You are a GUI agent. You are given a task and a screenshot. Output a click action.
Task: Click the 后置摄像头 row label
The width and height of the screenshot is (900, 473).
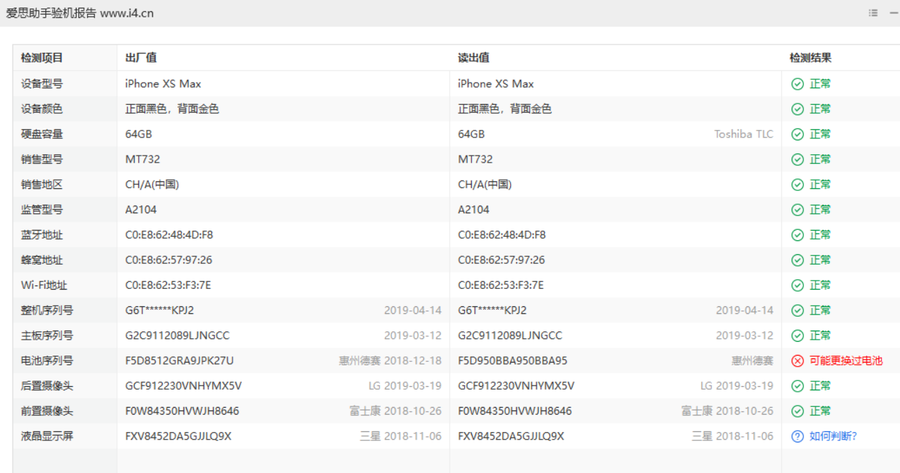pyautogui.click(x=47, y=386)
